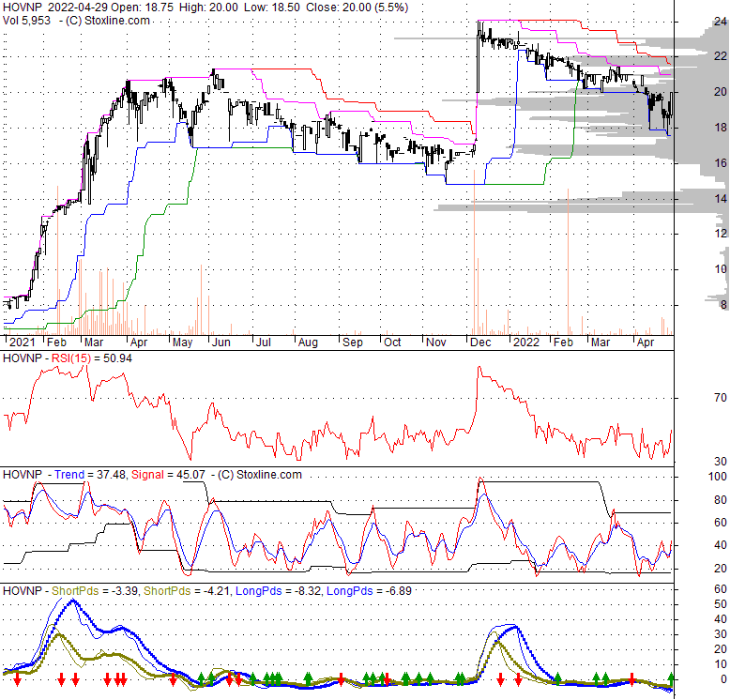The width and height of the screenshot is (730, 700).
Task: Click the Oct month label
Action: point(392,342)
